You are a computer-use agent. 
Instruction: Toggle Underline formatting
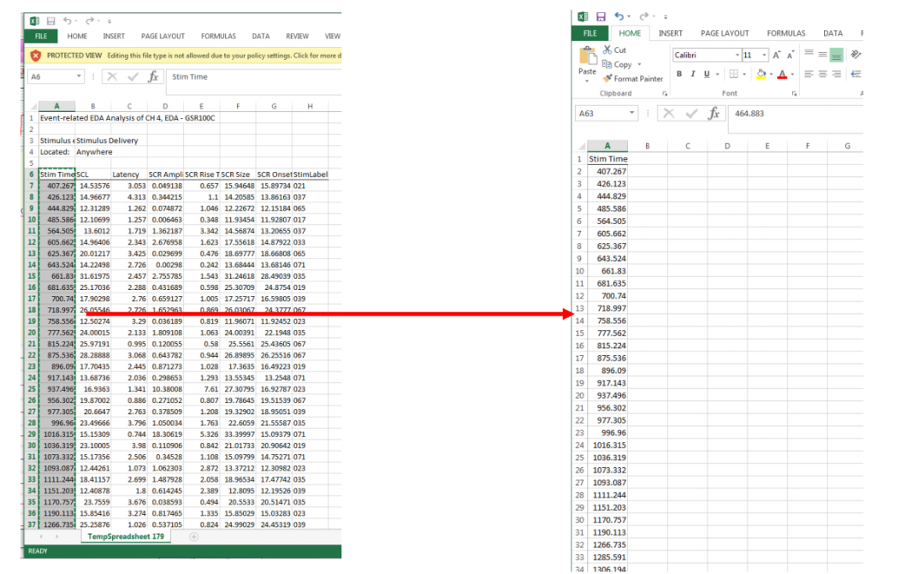coord(705,74)
